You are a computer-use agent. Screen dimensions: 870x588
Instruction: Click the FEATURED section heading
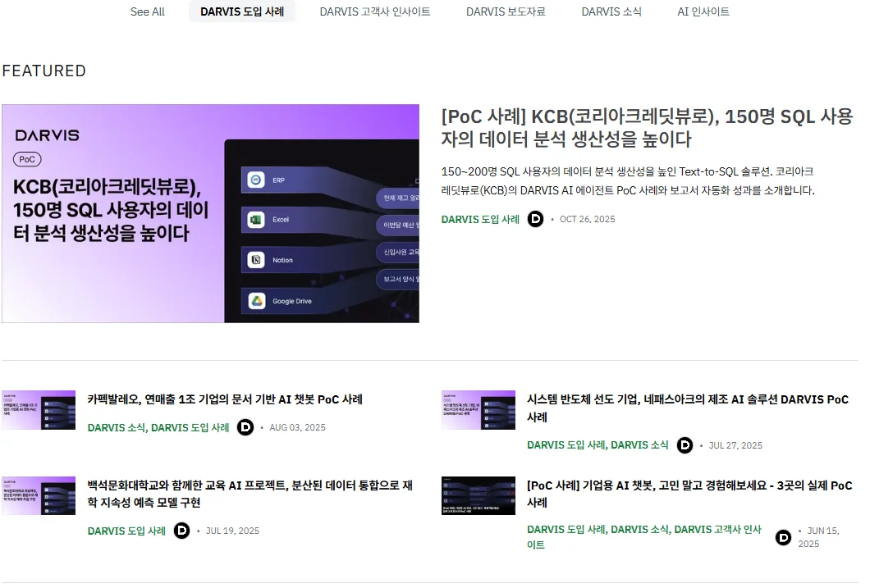pyautogui.click(x=43, y=71)
